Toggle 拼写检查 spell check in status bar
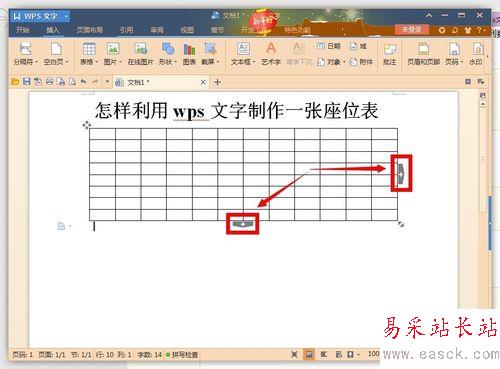 click(x=182, y=355)
